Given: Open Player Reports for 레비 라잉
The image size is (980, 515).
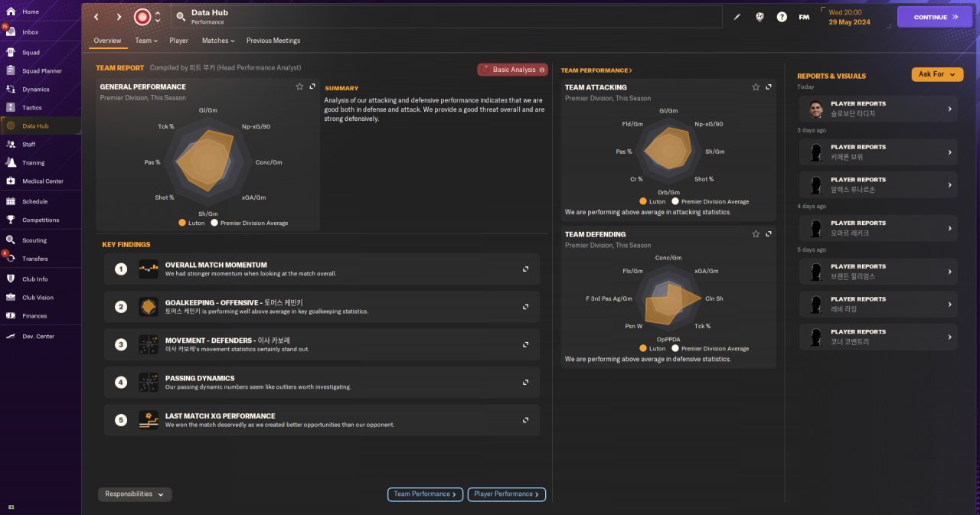Looking at the screenshot, I should tap(878, 304).
